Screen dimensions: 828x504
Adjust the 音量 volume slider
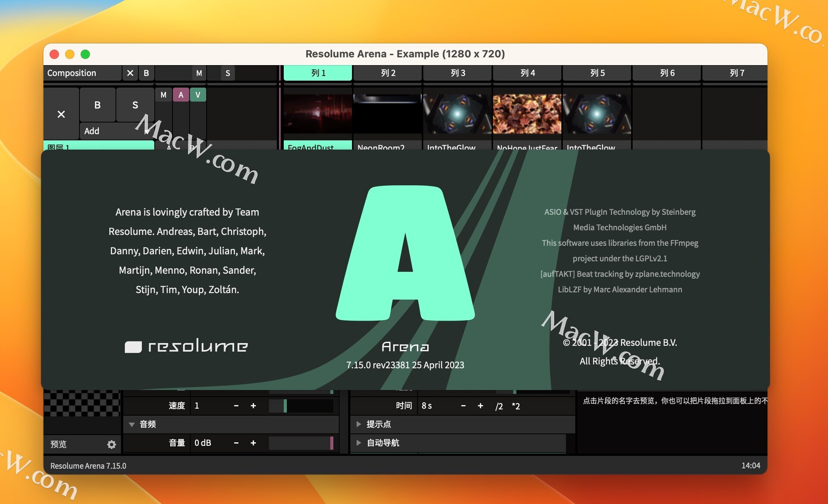(x=301, y=443)
